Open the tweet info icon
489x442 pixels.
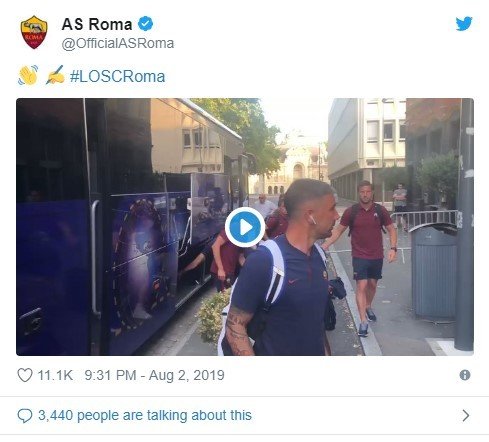(x=465, y=375)
